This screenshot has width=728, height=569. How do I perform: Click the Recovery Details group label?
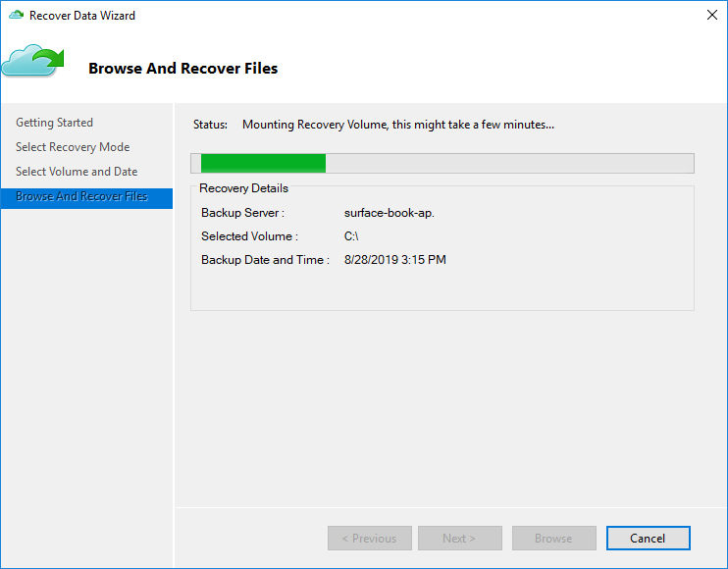tap(243, 188)
